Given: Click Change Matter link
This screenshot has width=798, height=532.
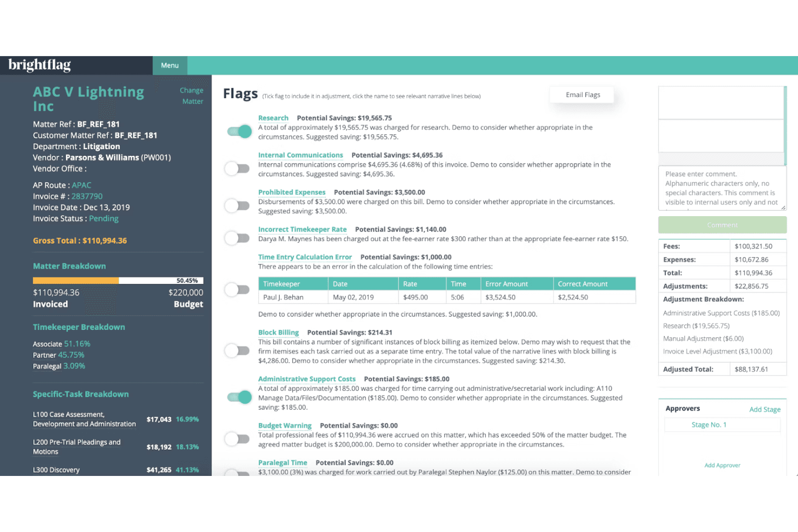Looking at the screenshot, I should coord(192,96).
